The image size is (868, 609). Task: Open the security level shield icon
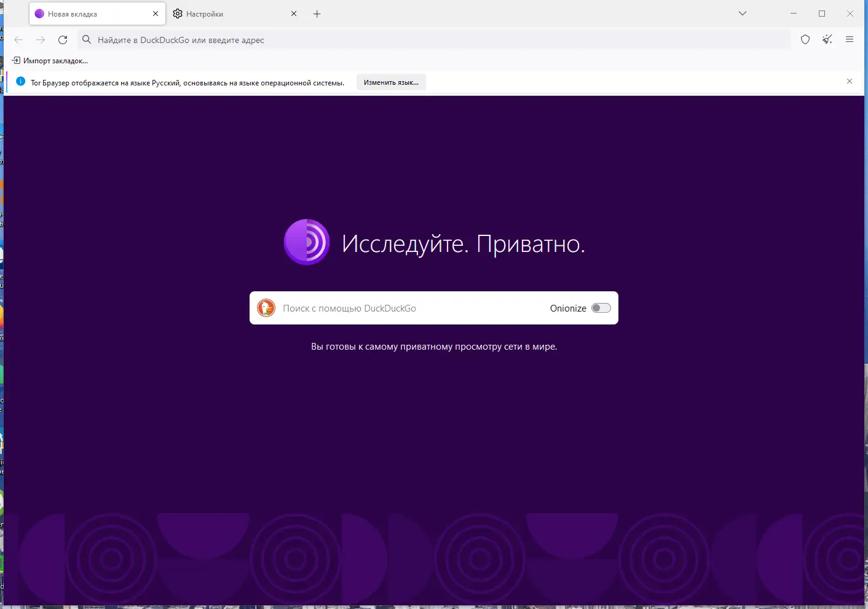point(805,40)
